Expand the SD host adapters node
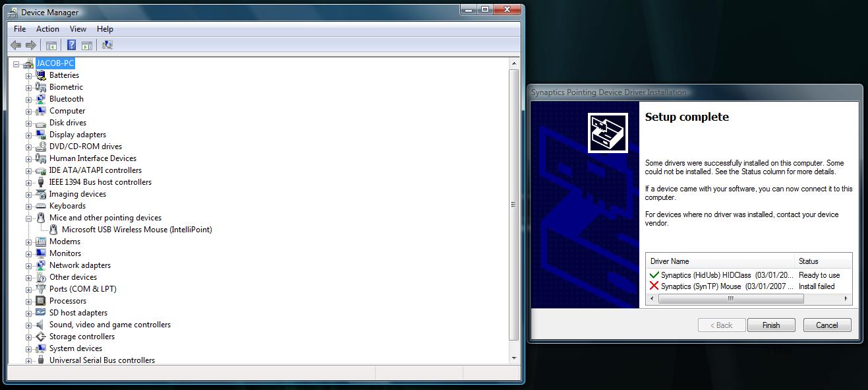868x390 pixels. (x=29, y=313)
